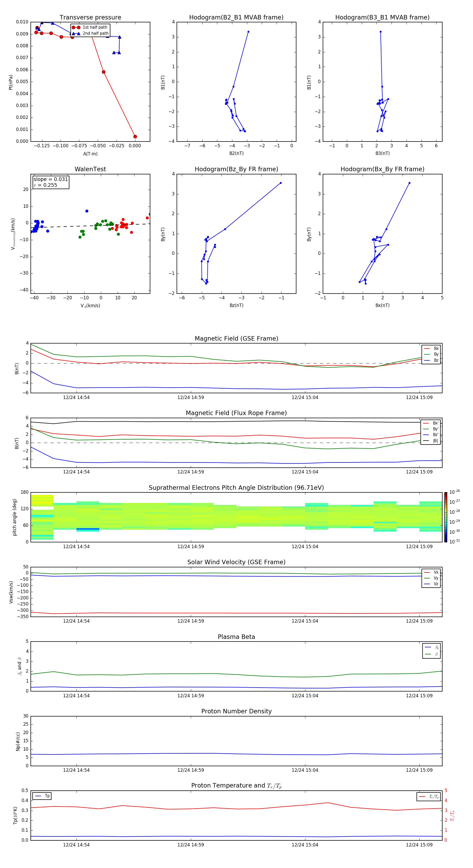Click the Hodogram(Bz_By FR frame) title

tap(236, 169)
